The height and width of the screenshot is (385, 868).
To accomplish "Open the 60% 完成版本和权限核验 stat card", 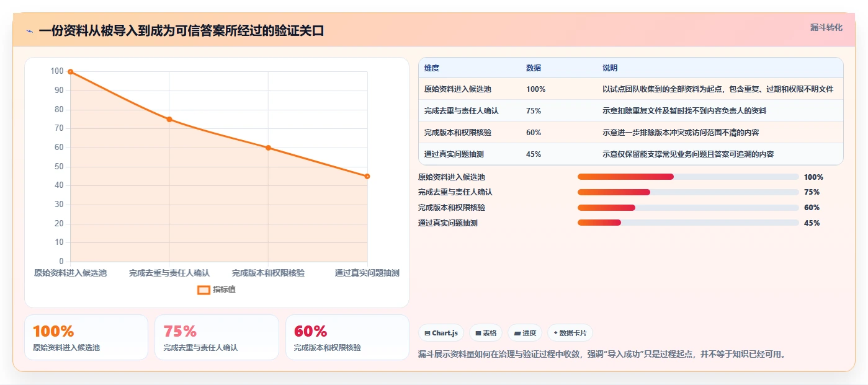I will [x=347, y=337].
